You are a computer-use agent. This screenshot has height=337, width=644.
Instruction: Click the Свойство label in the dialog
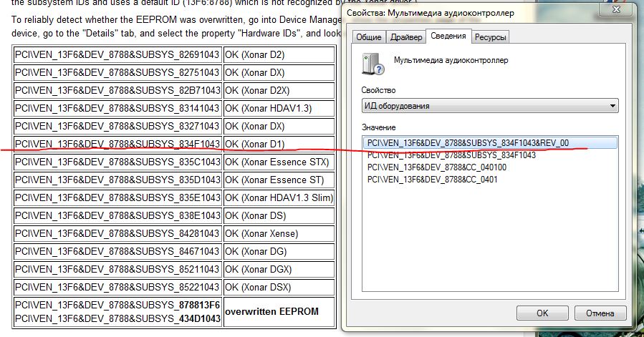tap(378, 90)
